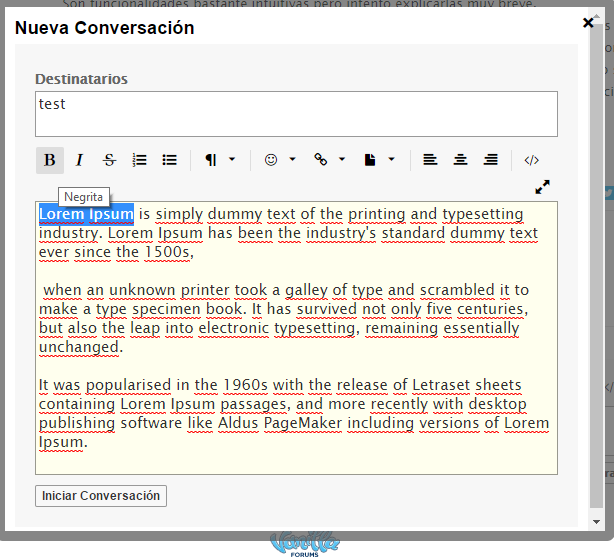The width and height of the screenshot is (614, 559).
Task: Click '1500s,' in the first paragraph
Action: click(x=169, y=252)
